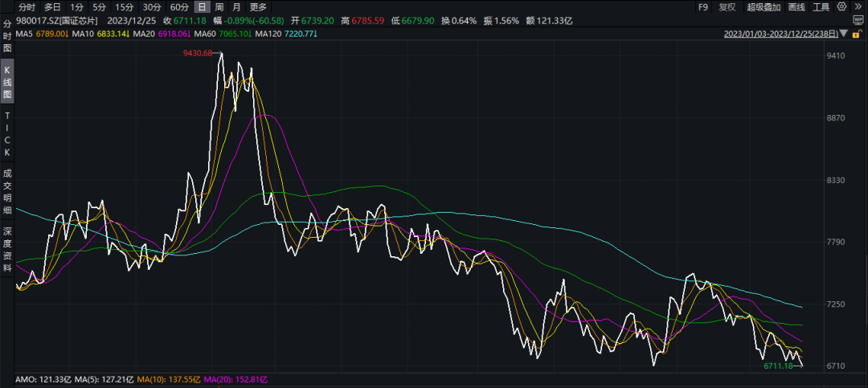Open the 深度资料 side tab
The height and width of the screenshot is (388, 868).
tap(7, 248)
